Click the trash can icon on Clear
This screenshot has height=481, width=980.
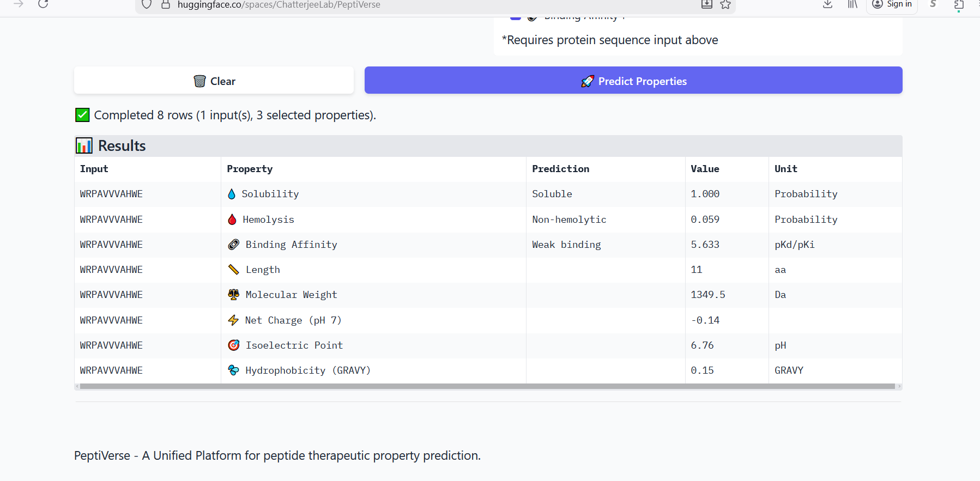click(x=200, y=81)
